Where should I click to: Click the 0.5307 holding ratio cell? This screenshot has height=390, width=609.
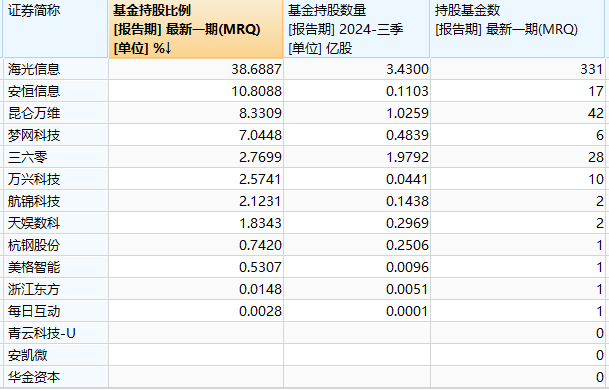pos(196,267)
